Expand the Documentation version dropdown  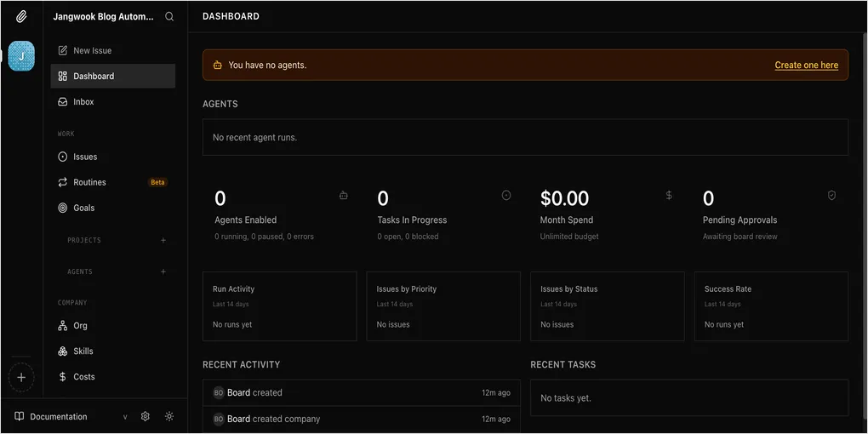point(125,417)
